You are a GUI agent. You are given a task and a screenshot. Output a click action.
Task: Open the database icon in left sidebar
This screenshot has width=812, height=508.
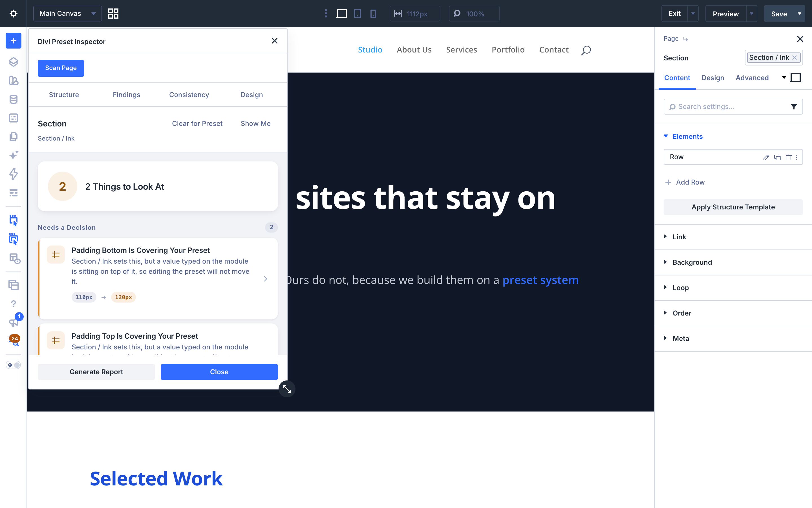click(14, 99)
